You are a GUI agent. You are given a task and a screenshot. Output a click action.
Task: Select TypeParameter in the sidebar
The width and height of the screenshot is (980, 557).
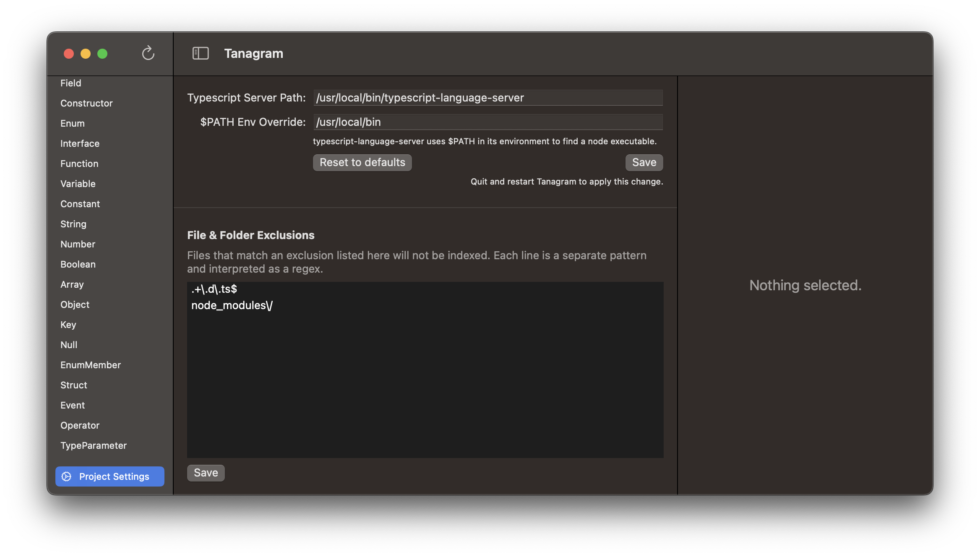click(x=94, y=445)
